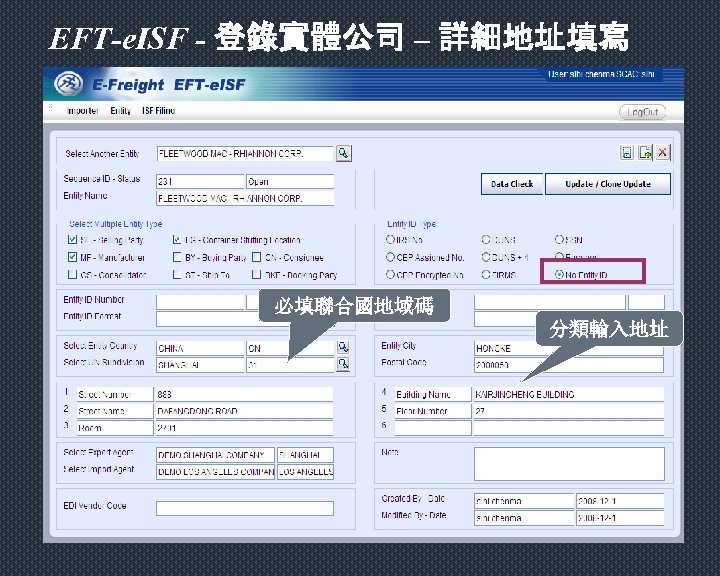Click the country field showing CHINA
720x576 pixels.
(200, 348)
